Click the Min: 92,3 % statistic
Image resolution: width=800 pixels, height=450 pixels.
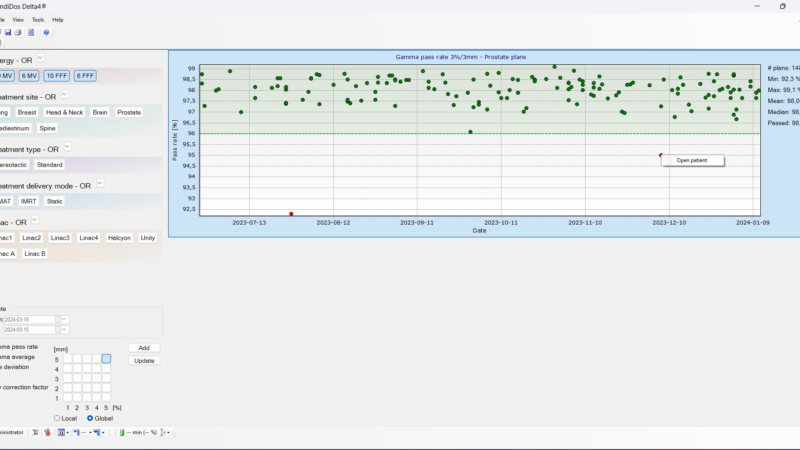(x=784, y=79)
